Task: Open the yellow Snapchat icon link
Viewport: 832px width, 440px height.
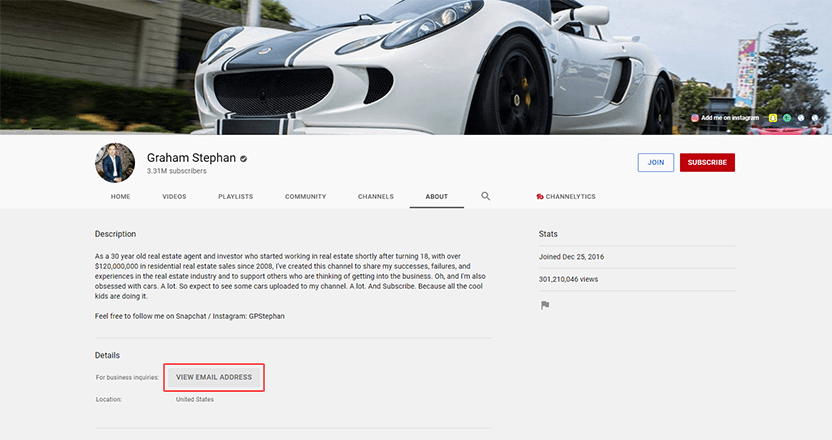Action: click(773, 118)
